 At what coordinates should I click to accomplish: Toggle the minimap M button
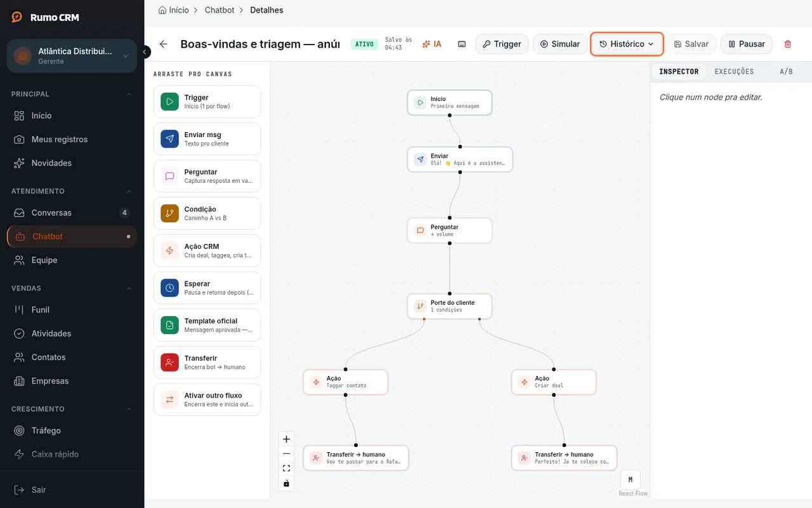pyautogui.click(x=630, y=479)
